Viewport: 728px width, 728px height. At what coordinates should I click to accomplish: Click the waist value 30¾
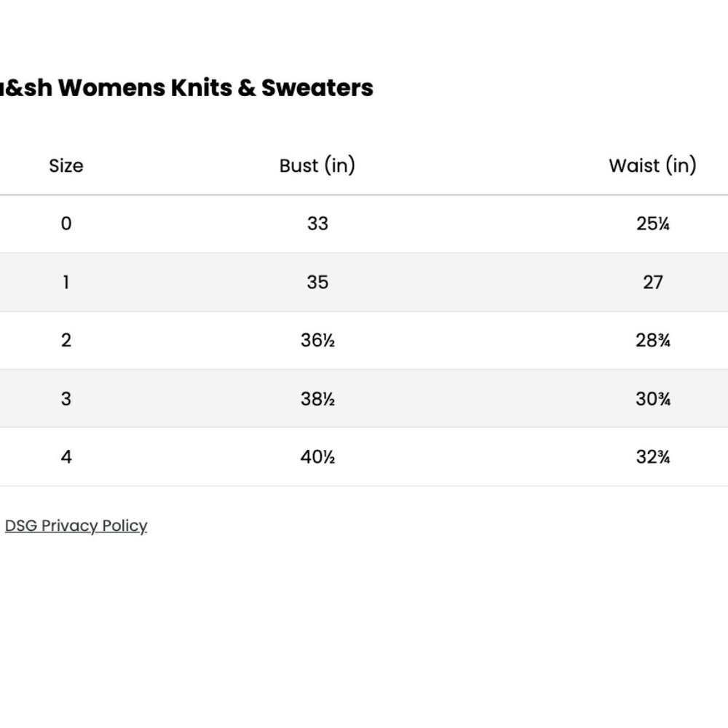[x=653, y=399]
